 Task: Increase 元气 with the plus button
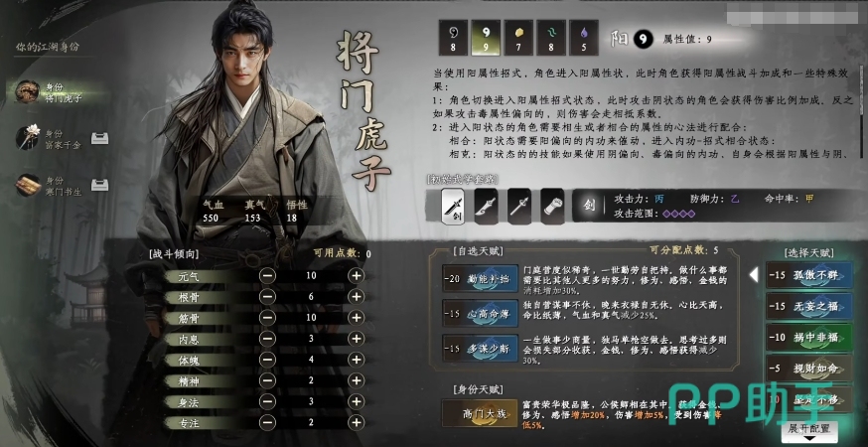click(x=356, y=275)
